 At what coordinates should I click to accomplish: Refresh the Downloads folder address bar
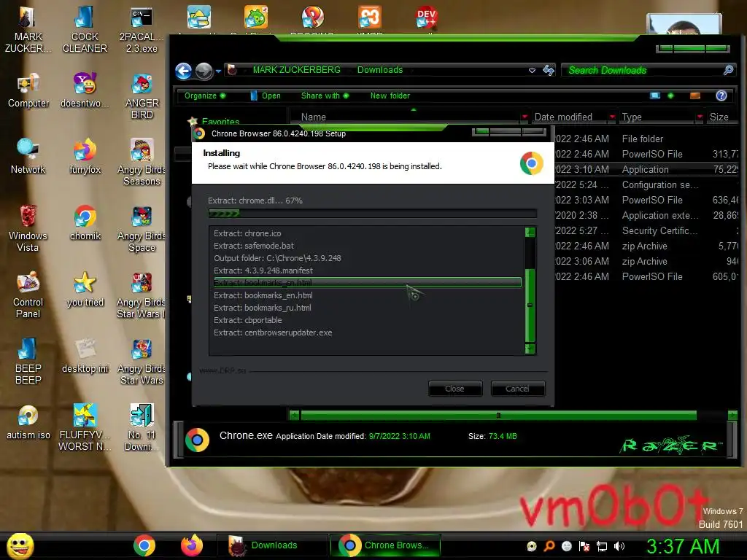point(549,70)
